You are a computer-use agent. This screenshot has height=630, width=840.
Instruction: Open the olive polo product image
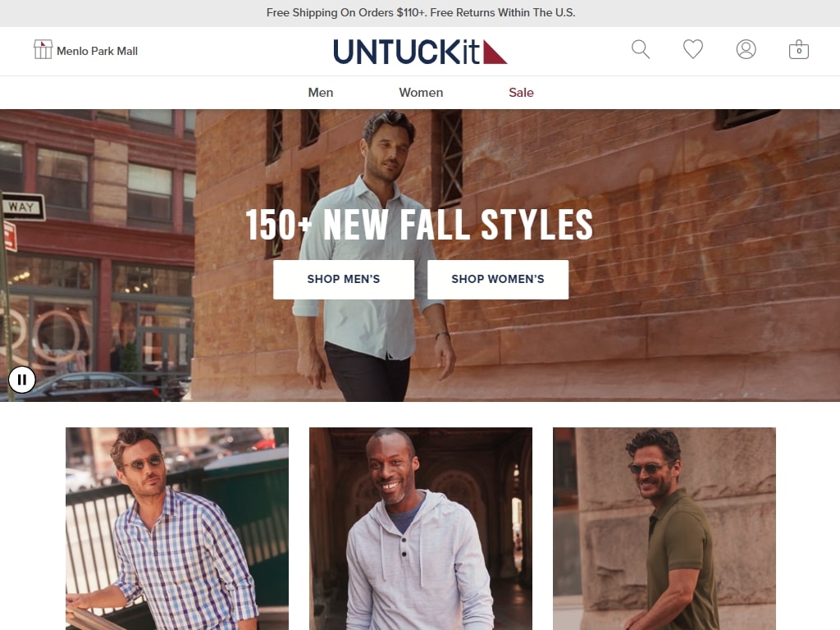pyautogui.click(x=664, y=529)
